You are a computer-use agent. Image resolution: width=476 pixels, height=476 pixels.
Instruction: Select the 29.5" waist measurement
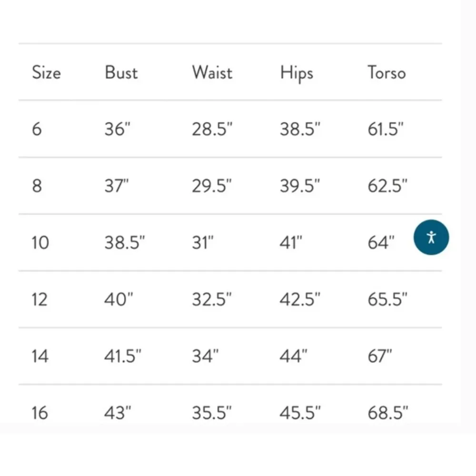[212, 186]
